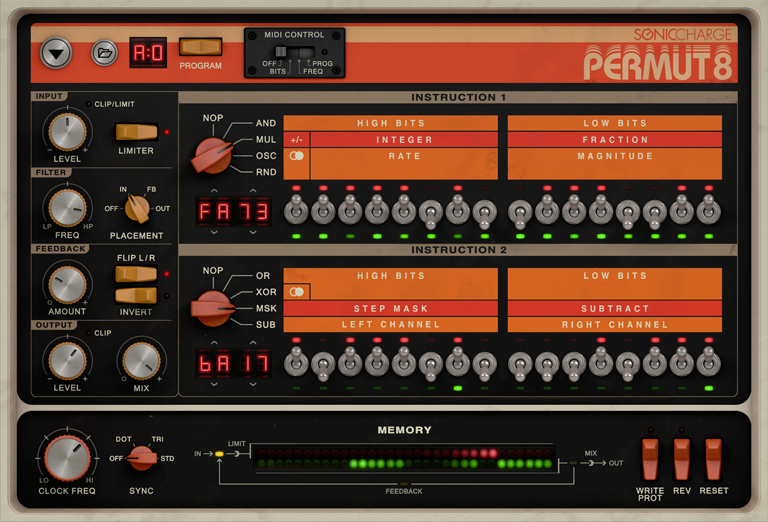Click the output MIX knob

coord(143,360)
